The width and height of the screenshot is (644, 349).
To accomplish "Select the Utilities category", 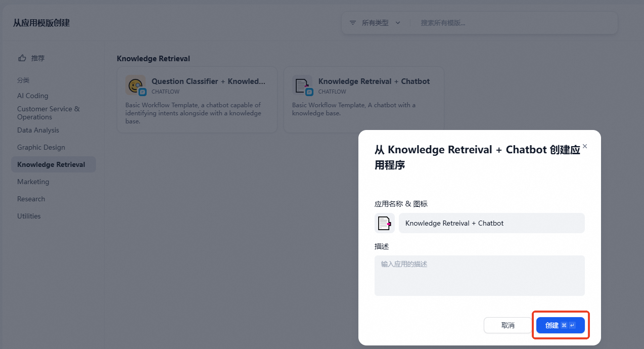I will tap(29, 216).
